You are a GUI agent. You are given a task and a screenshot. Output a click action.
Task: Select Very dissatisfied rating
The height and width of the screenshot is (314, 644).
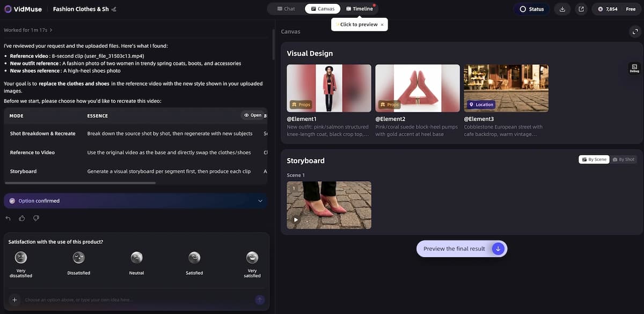tap(21, 264)
